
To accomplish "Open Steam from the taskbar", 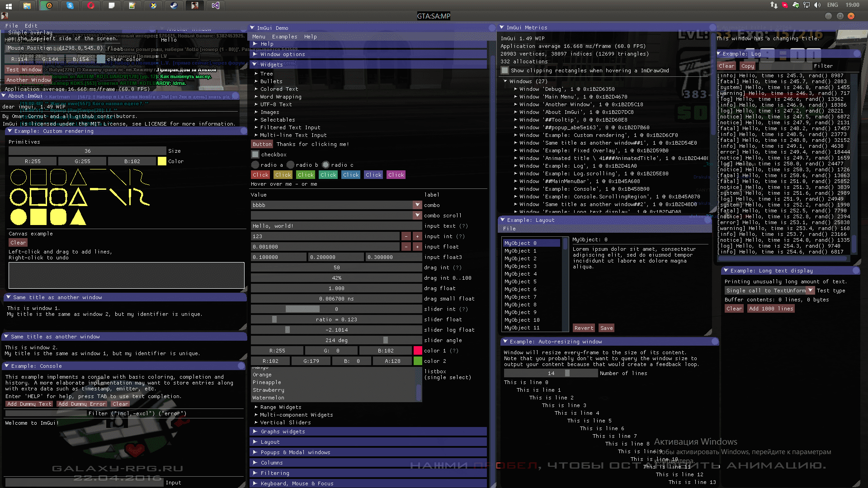I will (174, 5).
